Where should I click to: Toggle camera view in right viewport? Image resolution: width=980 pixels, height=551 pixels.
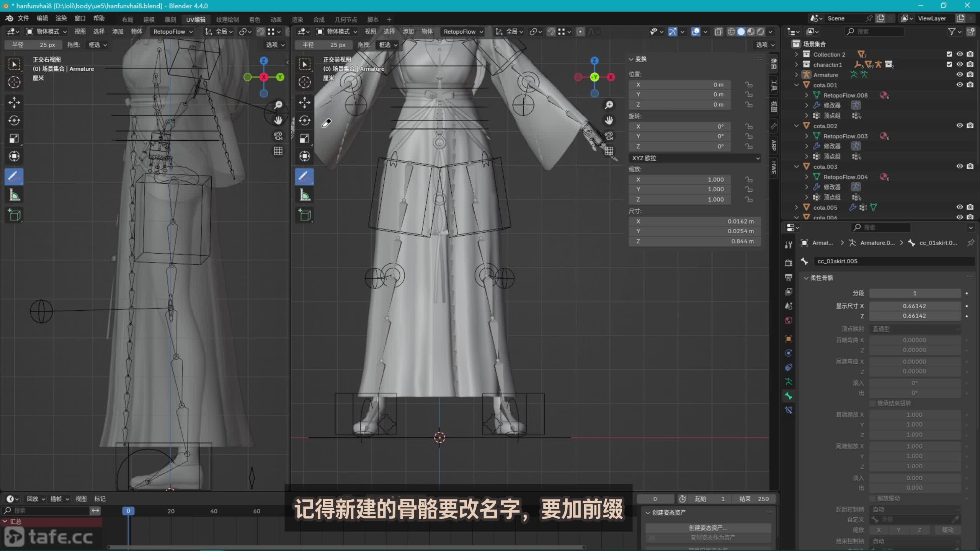(x=609, y=136)
